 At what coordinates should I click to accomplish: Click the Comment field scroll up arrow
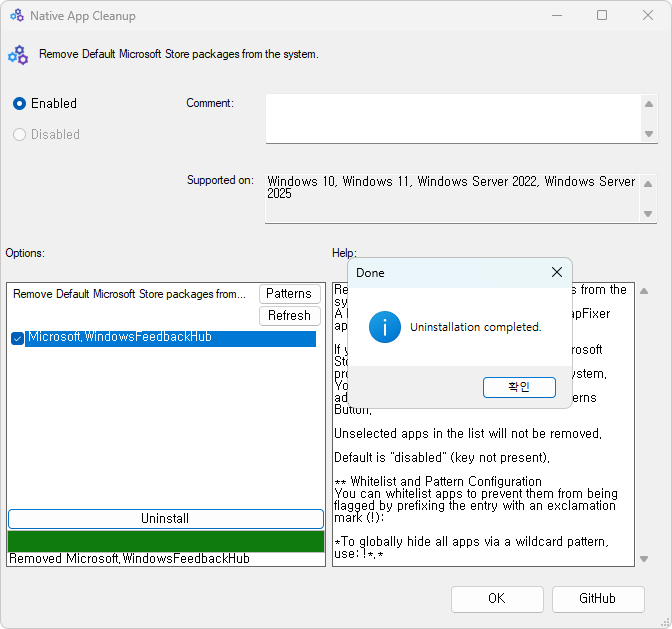pos(649,104)
